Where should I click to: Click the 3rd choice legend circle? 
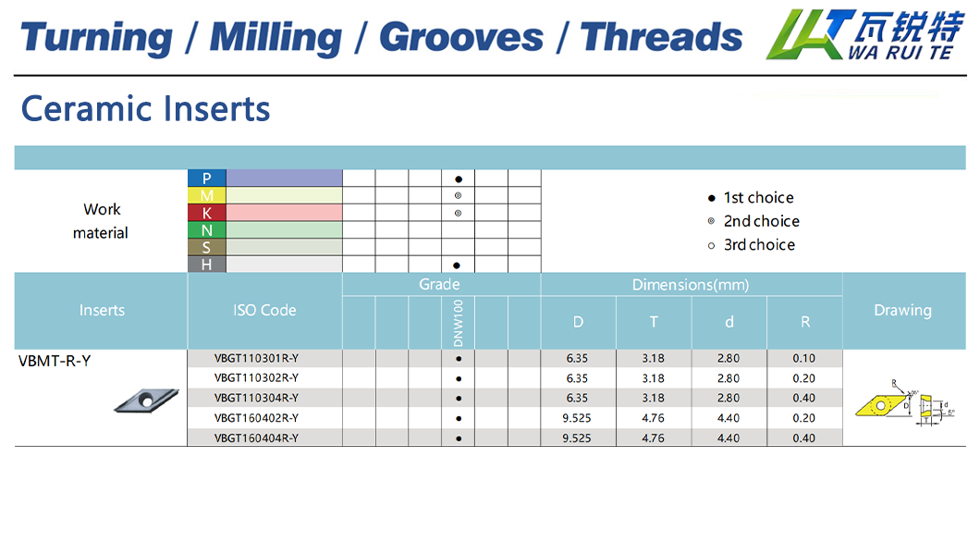[x=711, y=245]
